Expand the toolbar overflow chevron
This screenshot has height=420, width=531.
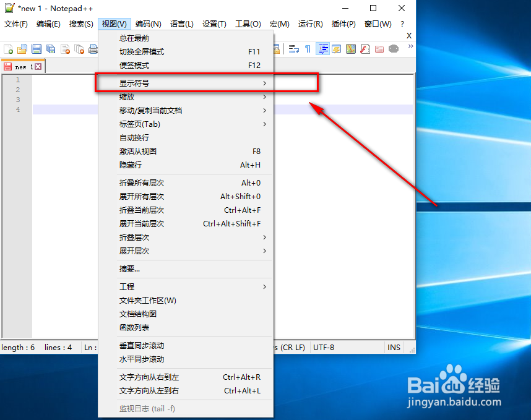(411, 46)
